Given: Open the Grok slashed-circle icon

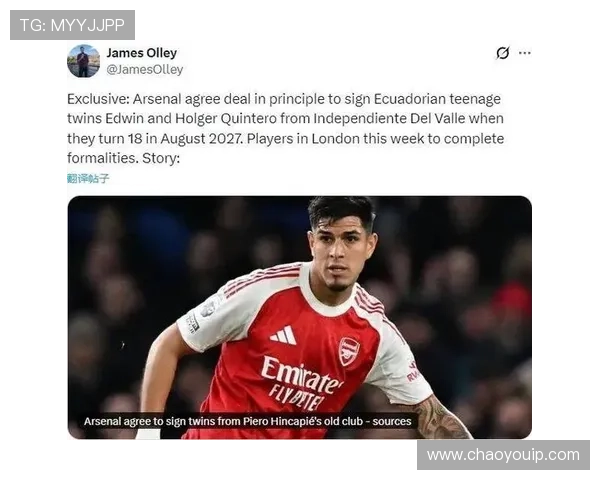Looking at the screenshot, I should point(502,53).
